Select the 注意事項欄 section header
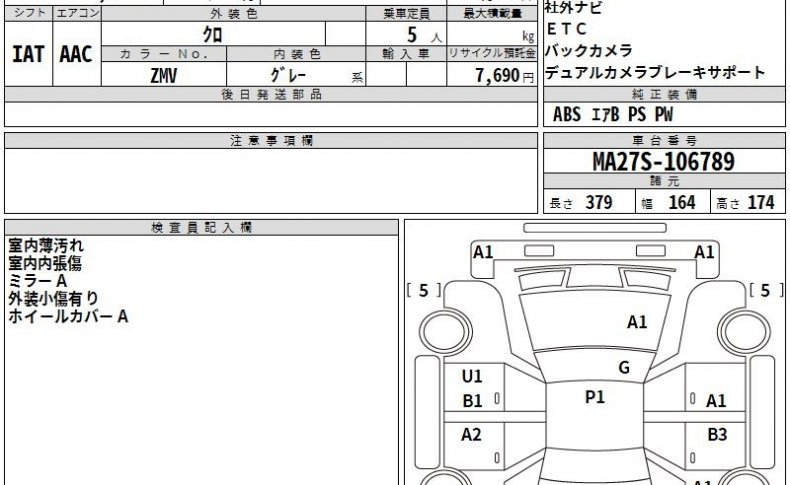The height and width of the screenshot is (485, 790). point(271,141)
